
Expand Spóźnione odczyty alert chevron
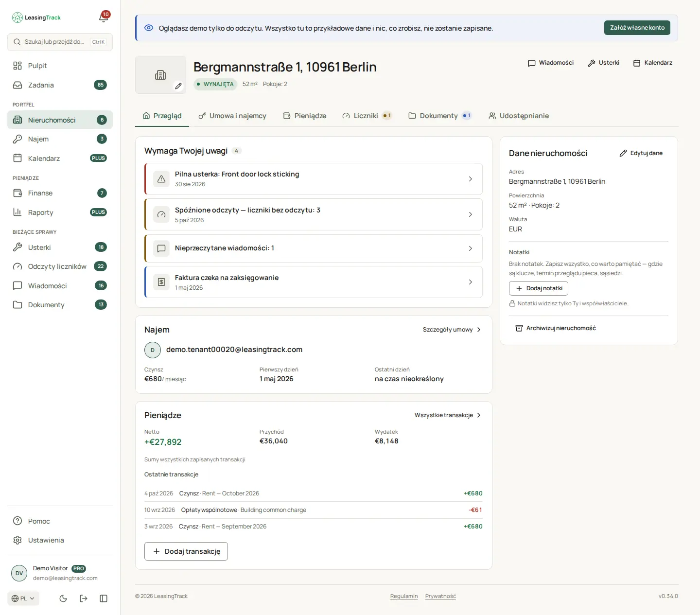tap(471, 214)
